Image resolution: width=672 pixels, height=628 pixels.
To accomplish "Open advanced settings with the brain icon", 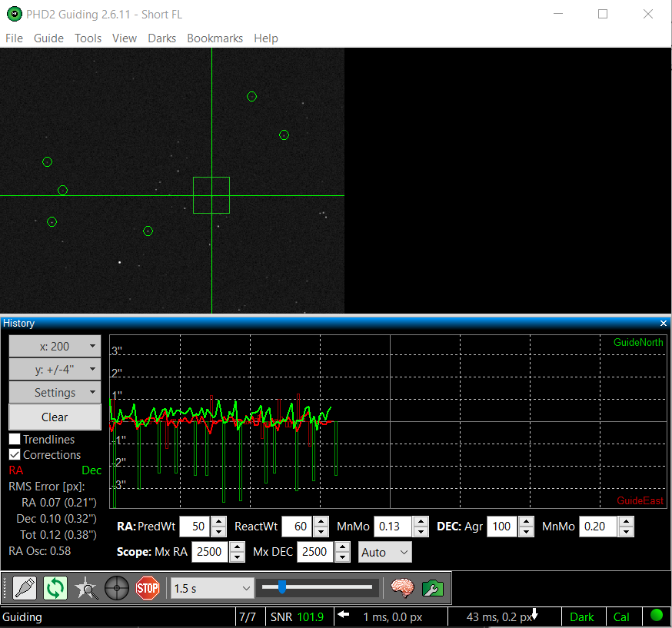I will point(402,589).
